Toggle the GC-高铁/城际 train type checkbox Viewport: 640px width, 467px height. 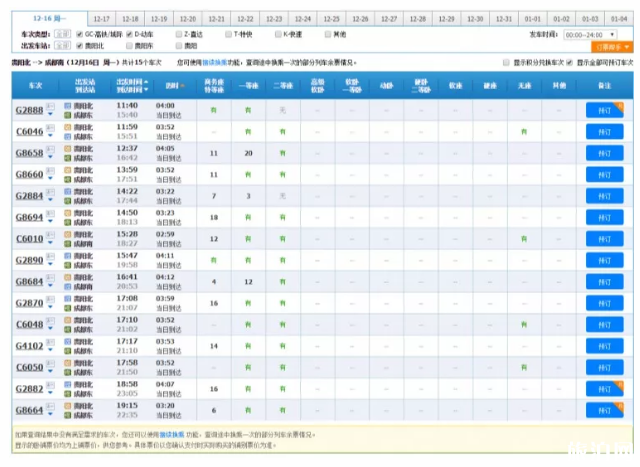coord(80,34)
